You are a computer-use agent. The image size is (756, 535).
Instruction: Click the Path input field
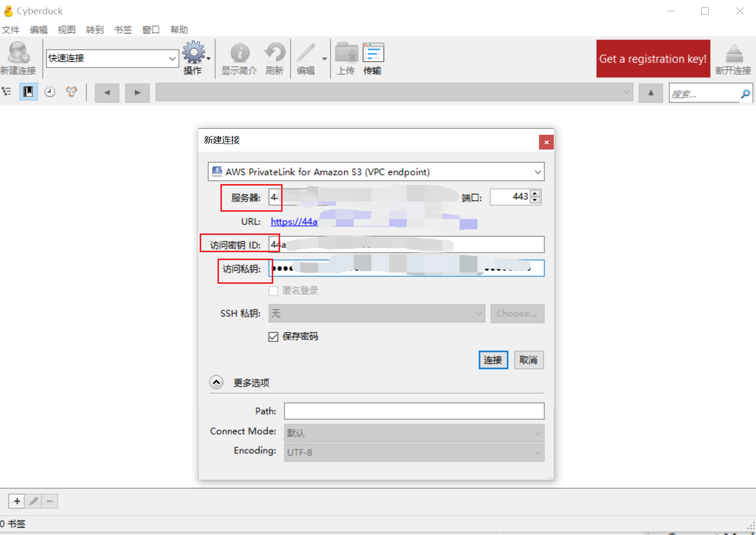pos(414,411)
